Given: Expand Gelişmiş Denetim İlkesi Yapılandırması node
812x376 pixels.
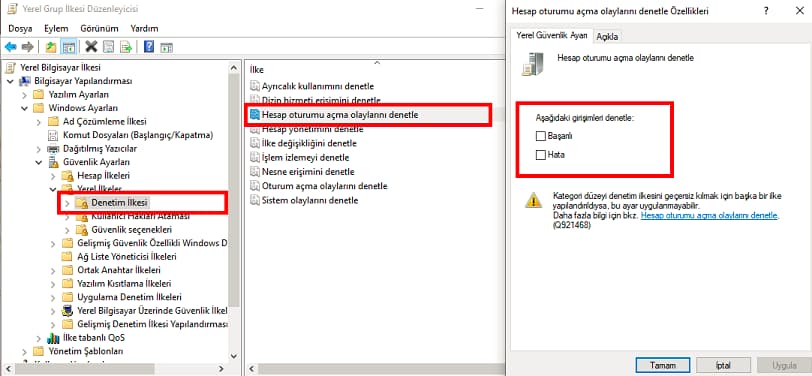Looking at the screenshot, I should [53, 324].
